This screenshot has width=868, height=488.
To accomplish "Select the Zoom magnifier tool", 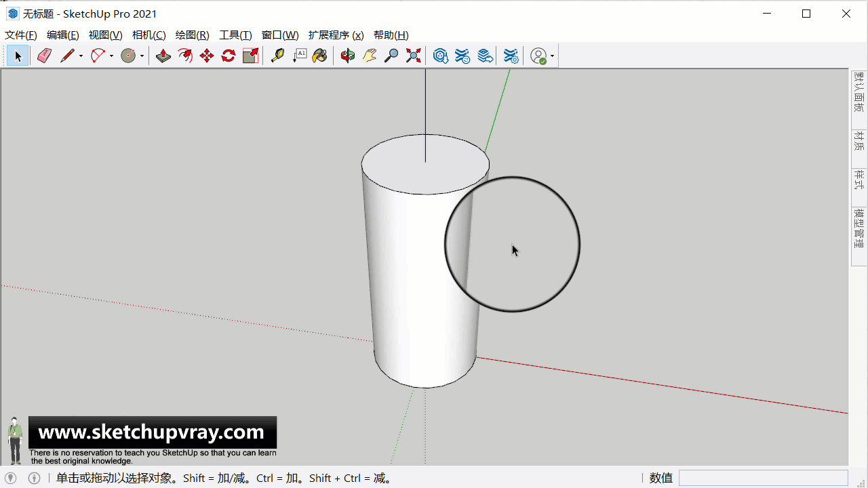I will [391, 56].
